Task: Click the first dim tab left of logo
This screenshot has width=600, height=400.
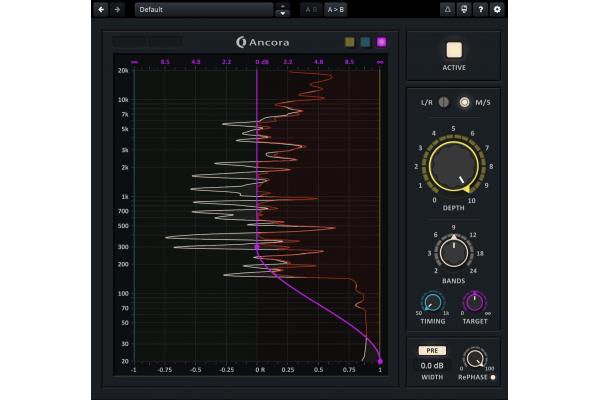Action: pos(129,42)
